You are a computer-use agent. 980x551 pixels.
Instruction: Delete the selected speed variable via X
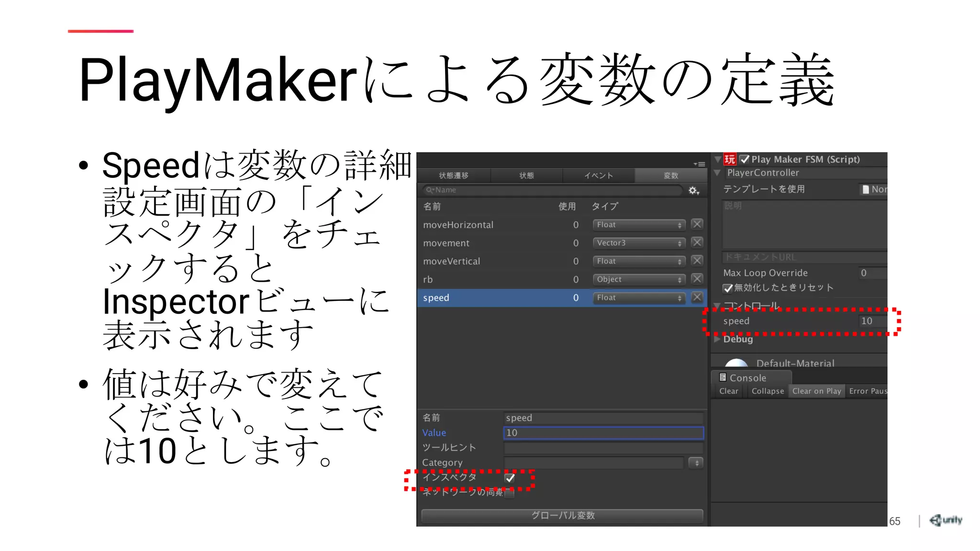point(697,297)
